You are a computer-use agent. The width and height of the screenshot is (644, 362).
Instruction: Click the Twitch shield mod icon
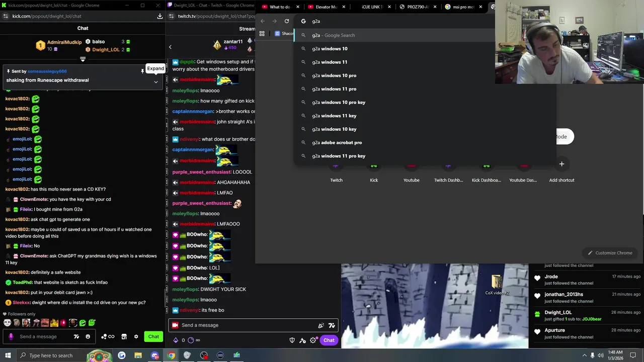pos(292,340)
